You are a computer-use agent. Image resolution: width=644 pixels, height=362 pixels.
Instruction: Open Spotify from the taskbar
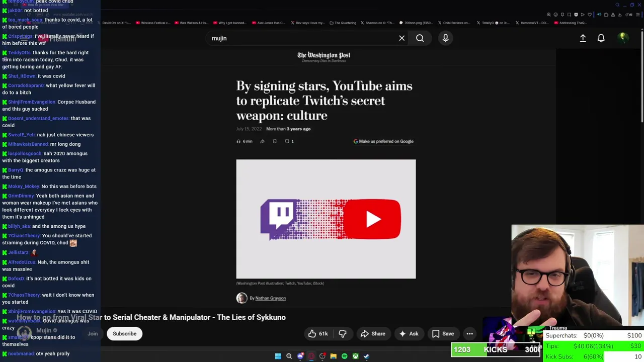click(x=344, y=356)
